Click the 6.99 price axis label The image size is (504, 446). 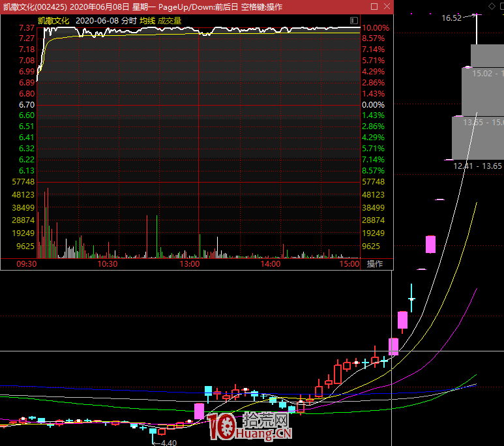[x=27, y=71]
